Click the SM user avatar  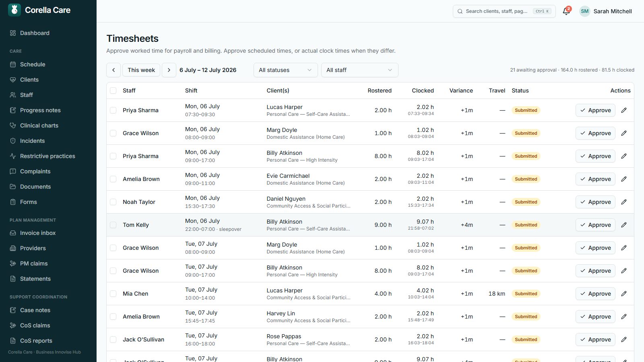585,11
